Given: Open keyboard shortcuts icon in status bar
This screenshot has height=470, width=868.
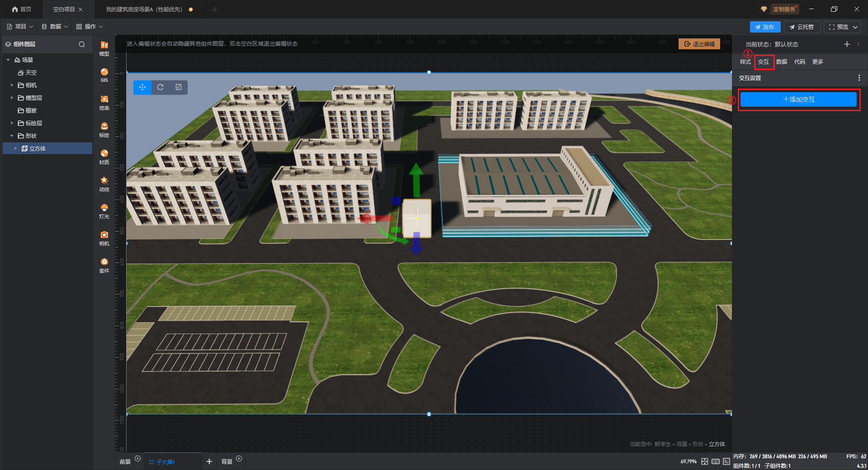Looking at the screenshot, I should (x=716, y=461).
